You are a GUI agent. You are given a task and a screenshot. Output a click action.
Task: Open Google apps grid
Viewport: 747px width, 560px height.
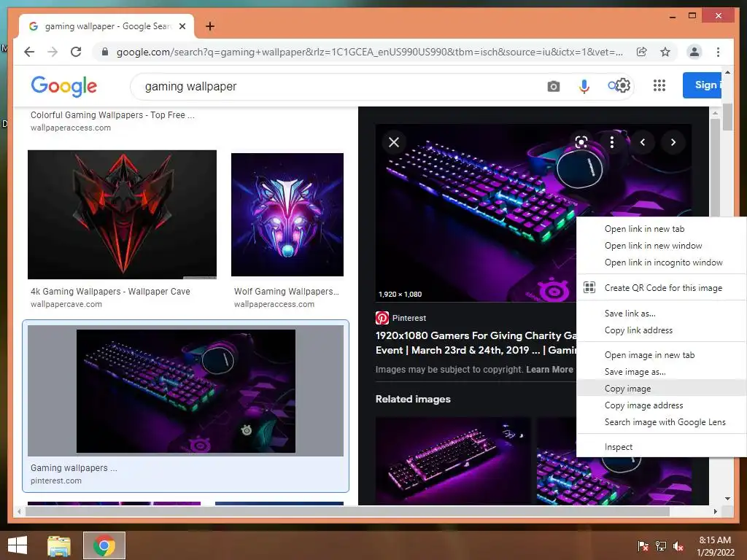coord(659,86)
